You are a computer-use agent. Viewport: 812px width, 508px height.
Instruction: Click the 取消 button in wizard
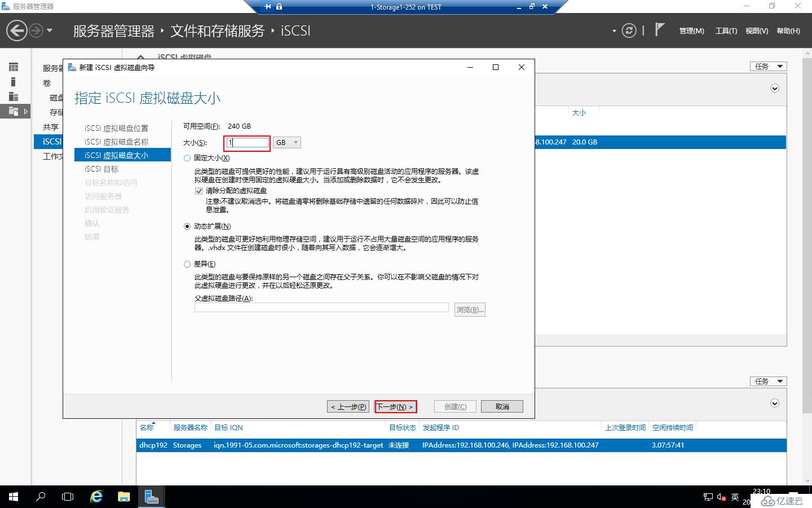pos(502,406)
